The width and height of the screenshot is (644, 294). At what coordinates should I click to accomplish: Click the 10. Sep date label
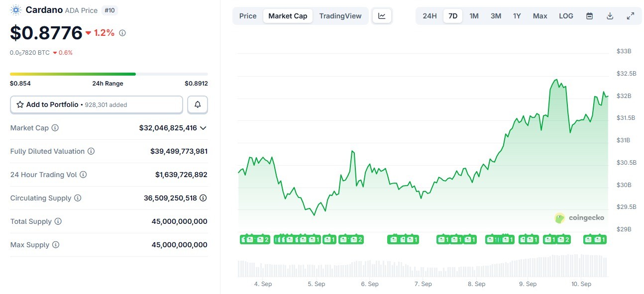coord(581,284)
